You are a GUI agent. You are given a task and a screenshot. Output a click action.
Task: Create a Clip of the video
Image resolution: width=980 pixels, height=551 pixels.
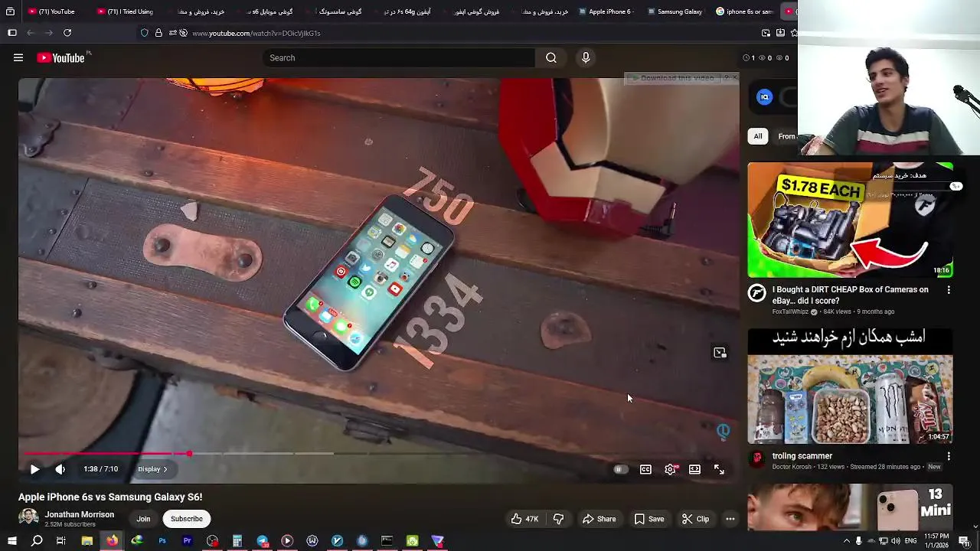[695, 519]
